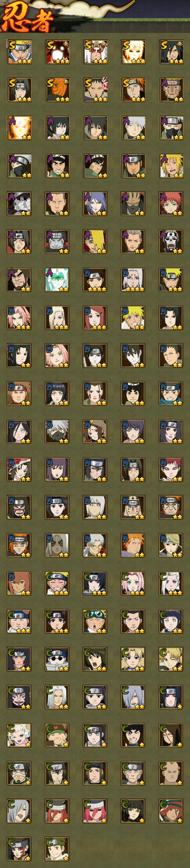Select the A-rank winking blond ninja
The height and width of the screenshot is (868, 190).
click(x=171, y=166)
